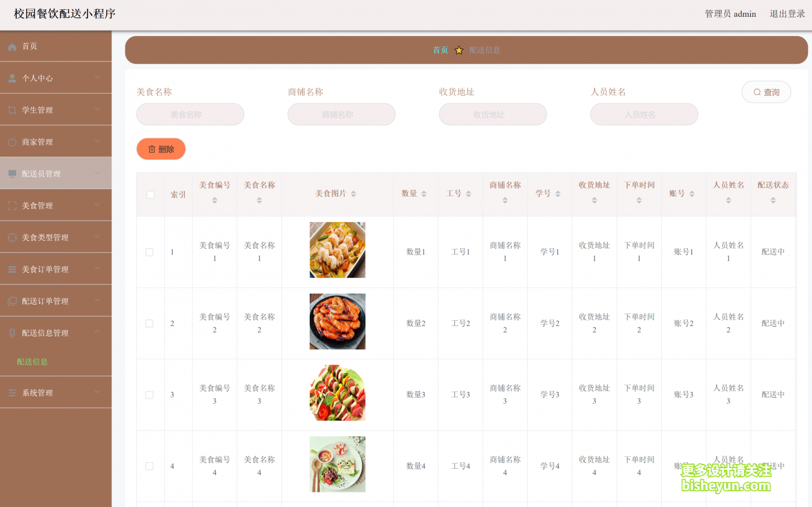The width and height of the screenshot is (812, 507).
Task: Check the checkbox for row 1
Action: coord(149,252)
